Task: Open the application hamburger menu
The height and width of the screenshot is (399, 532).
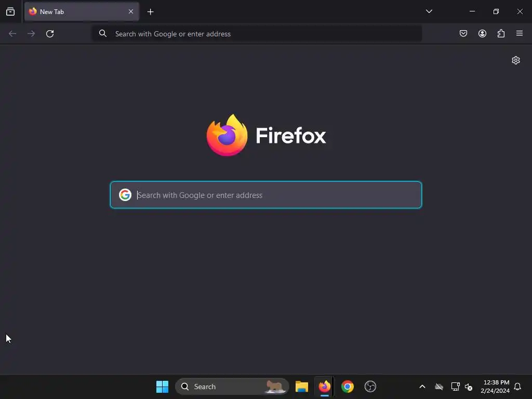Action: [520, 33]
